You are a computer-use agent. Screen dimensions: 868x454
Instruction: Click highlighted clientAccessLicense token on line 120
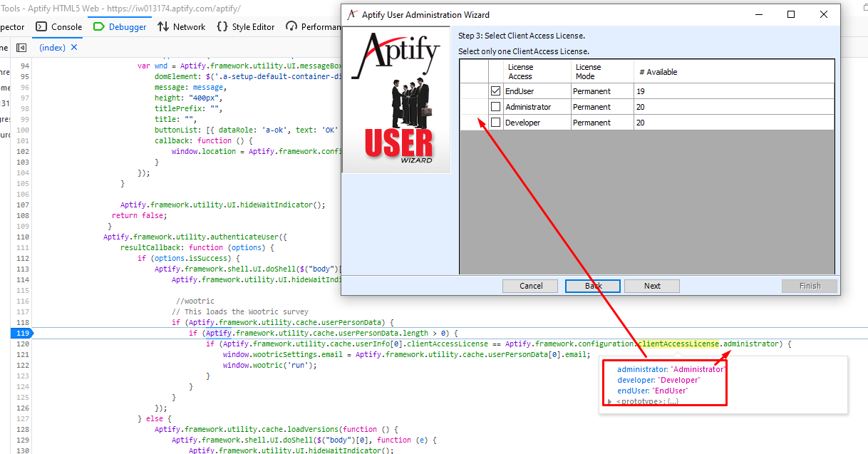tap(678, 344)
